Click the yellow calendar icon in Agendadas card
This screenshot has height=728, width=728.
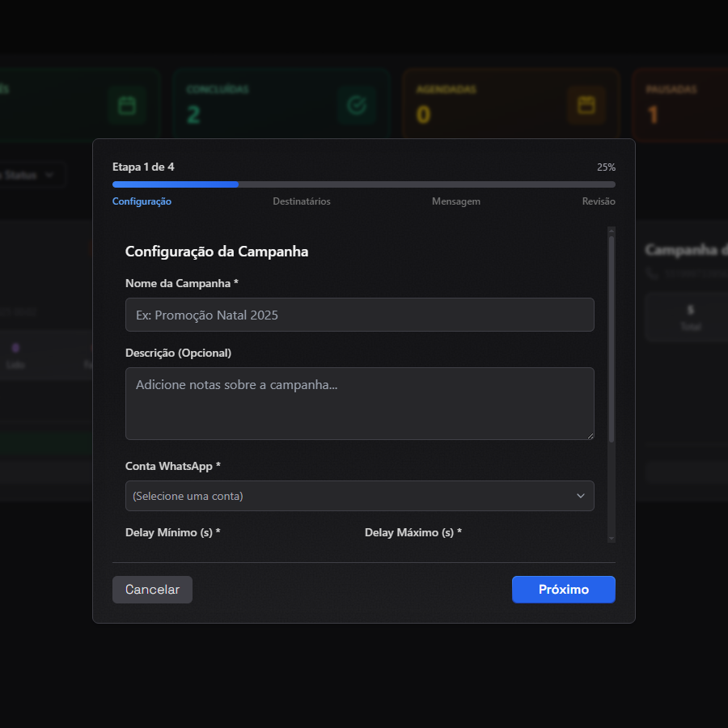[586, 105]
